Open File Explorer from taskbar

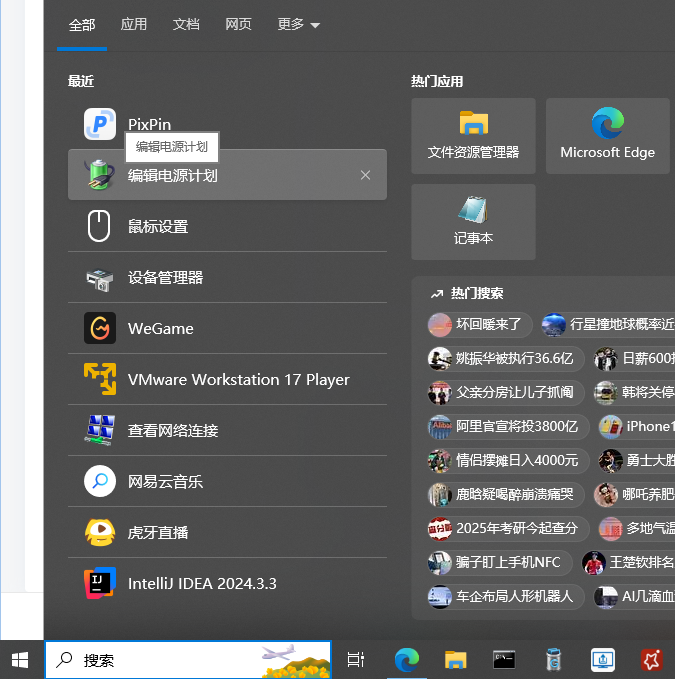click(x=455, y=660)
